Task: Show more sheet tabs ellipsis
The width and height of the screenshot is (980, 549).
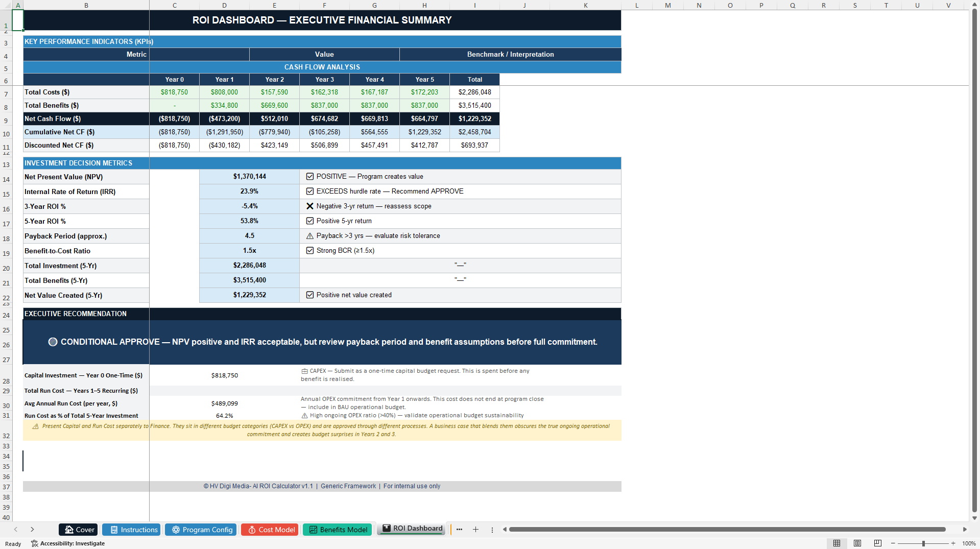Action: (x=459, y=530)
